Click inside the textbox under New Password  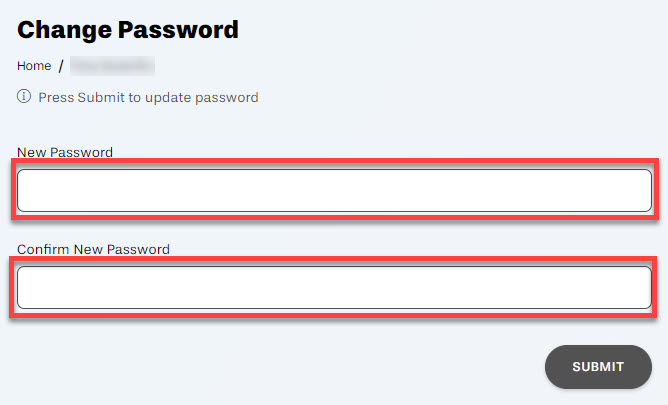coord(334,190)
